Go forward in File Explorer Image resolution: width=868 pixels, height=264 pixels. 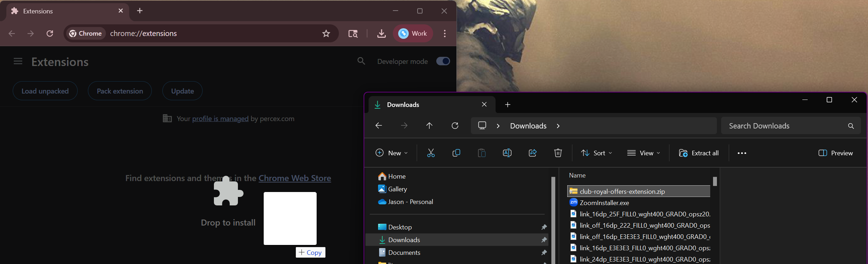pyautogui.click(x=404, y=126)
